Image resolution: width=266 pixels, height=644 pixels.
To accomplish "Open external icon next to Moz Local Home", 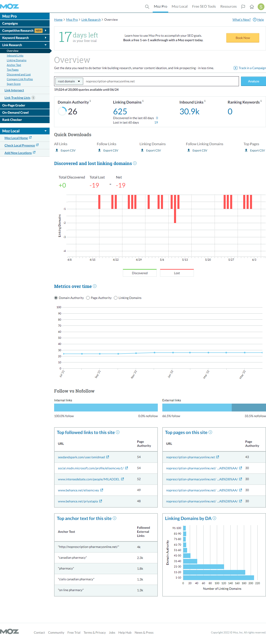I will [30, 138].
